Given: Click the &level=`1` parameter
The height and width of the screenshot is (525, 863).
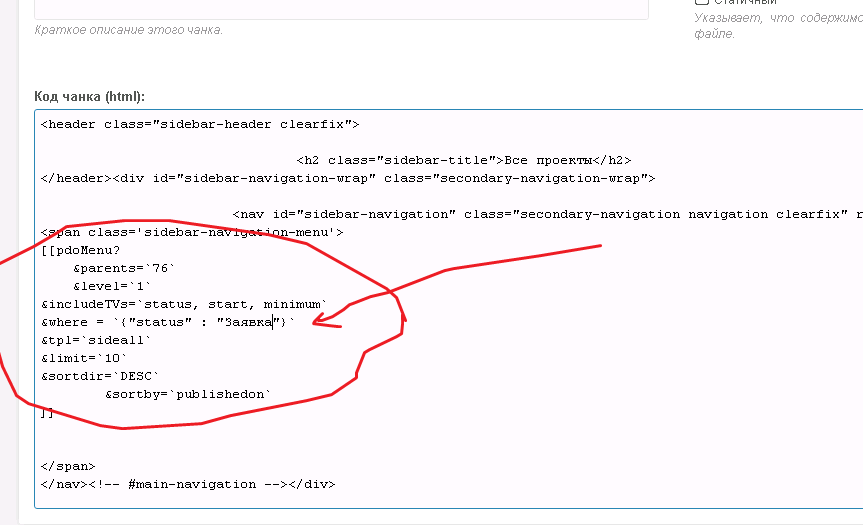Looking at the screenshot, I should tap(112, 286).
